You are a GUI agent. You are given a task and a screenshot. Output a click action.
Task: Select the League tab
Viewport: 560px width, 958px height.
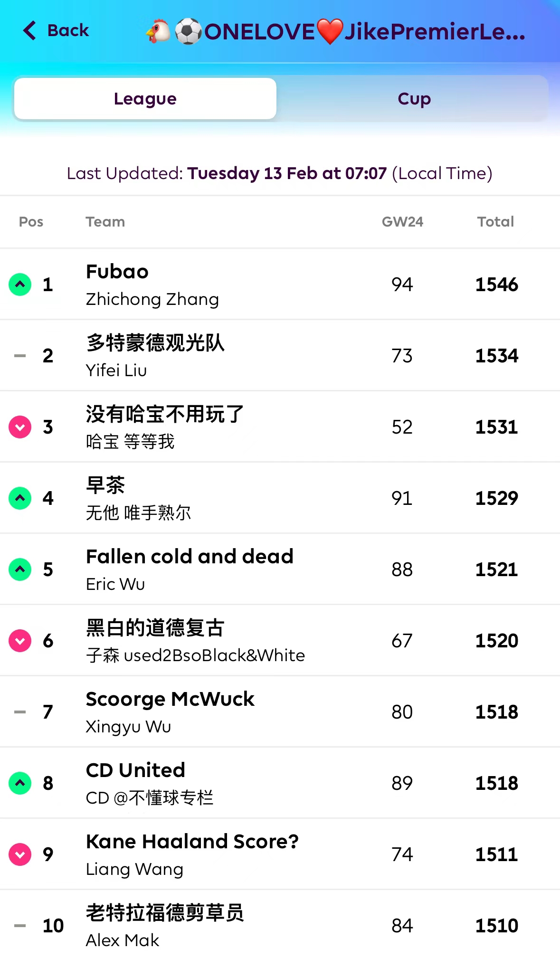point(145,99)
